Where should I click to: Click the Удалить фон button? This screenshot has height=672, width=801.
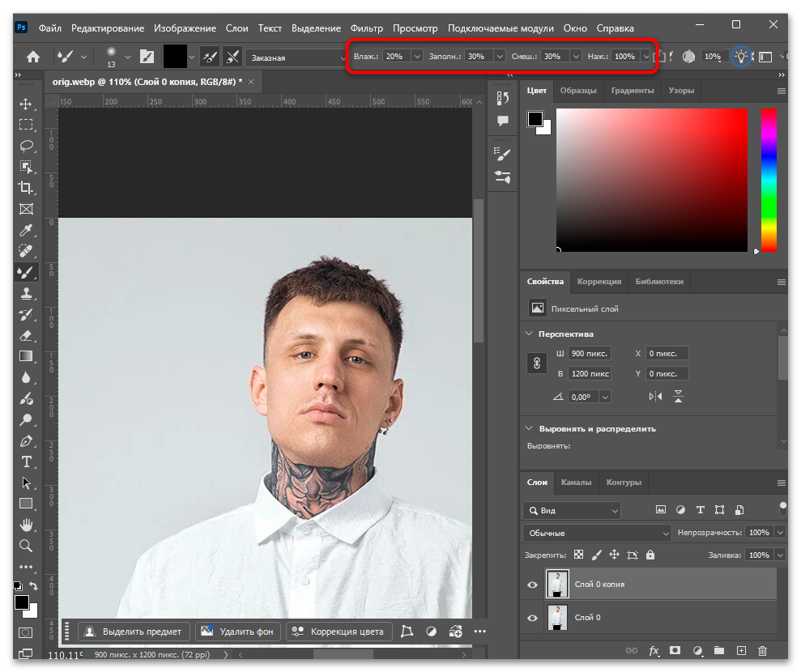[237, 632]
